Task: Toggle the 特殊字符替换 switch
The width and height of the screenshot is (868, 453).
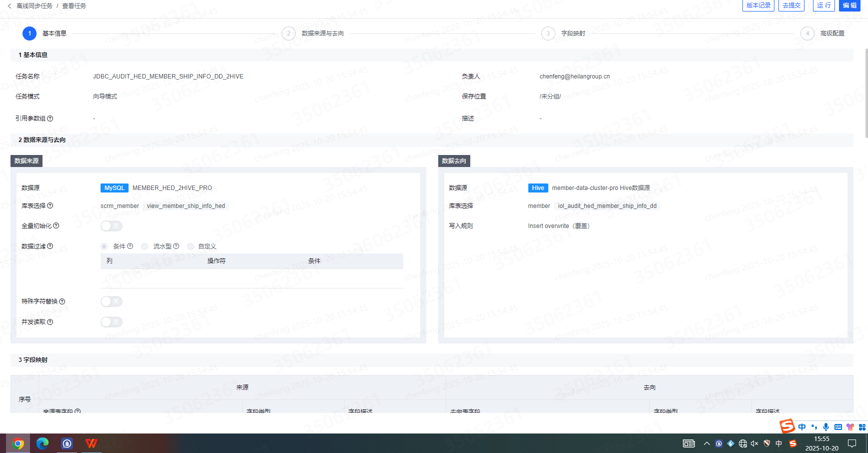Action: coord(111,301)
